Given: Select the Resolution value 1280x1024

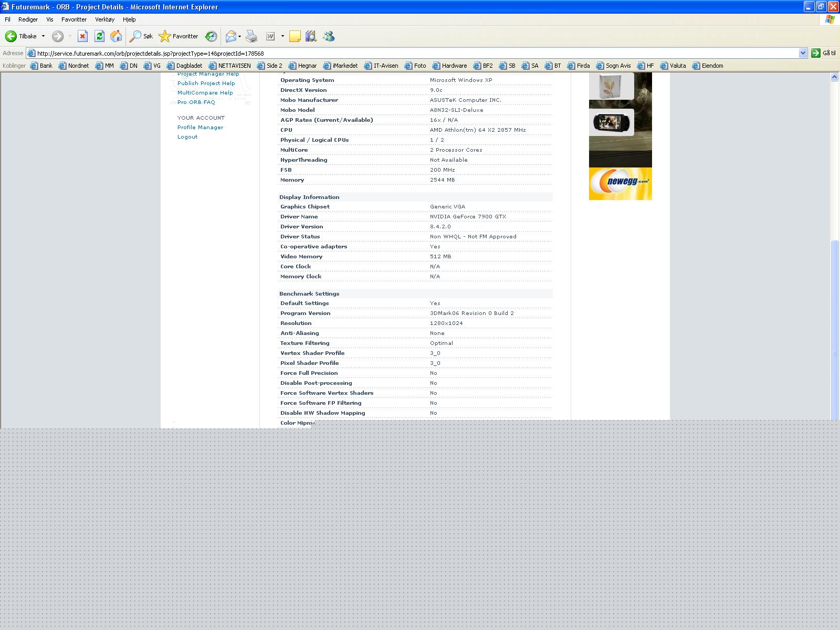Looking at the screenshot, I should click(446, 323).
